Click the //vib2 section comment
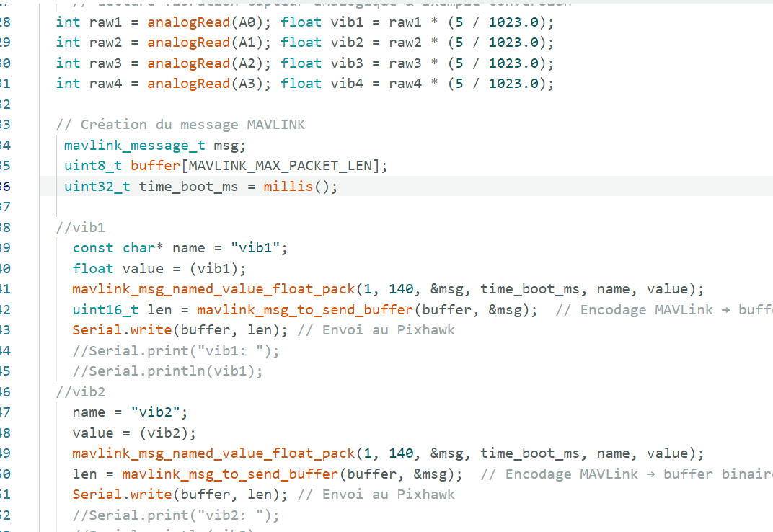This screenshot has width=773, height=532. tap(80, 391)
